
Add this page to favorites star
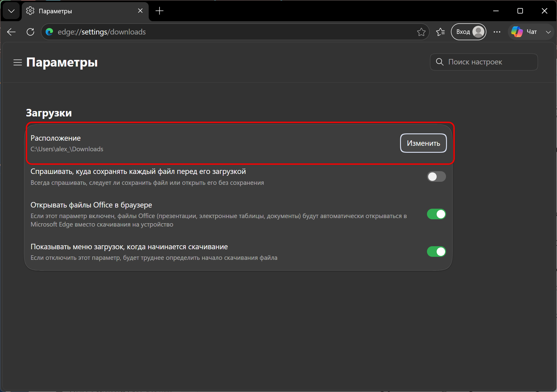[x=421, y=32]
